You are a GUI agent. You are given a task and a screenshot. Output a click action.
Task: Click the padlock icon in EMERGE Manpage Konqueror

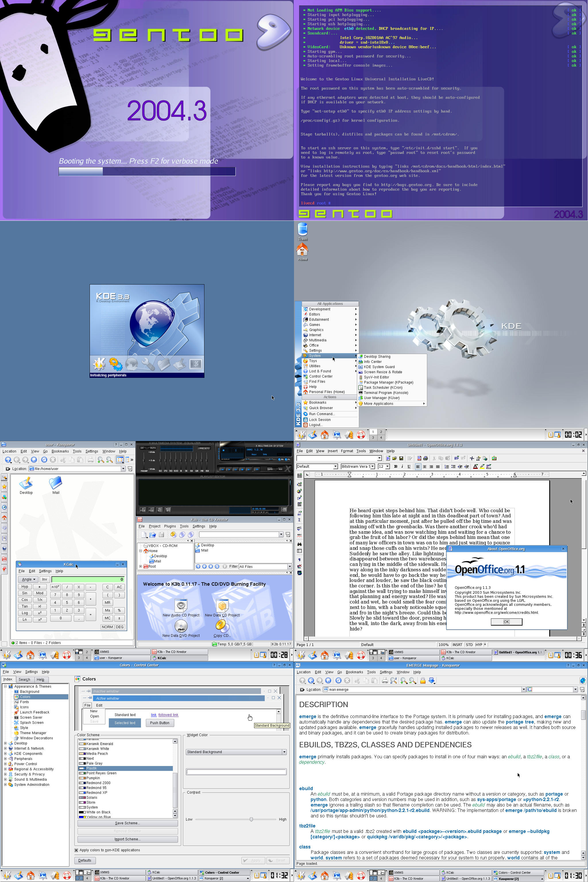[423, 681]
